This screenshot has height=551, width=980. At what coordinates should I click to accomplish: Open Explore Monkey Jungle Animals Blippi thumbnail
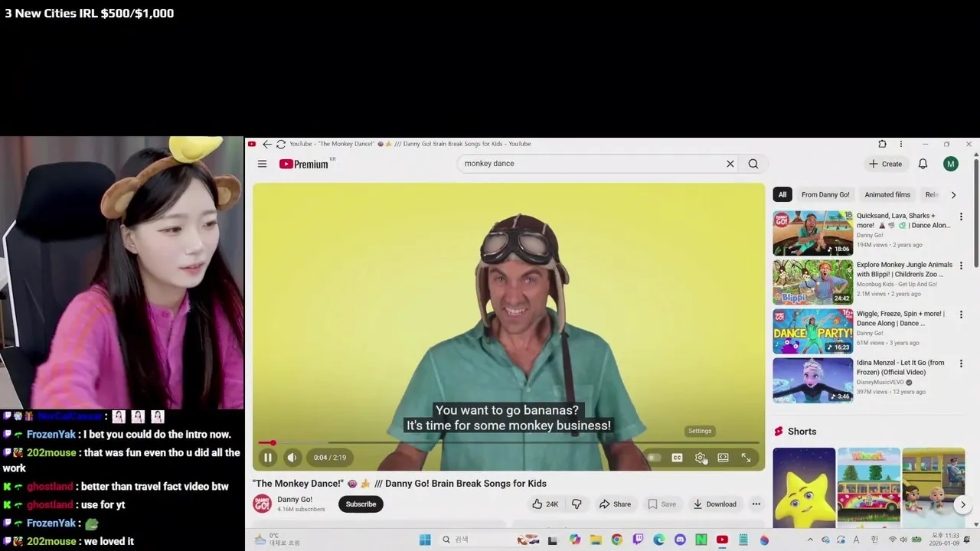pos(812,282)
